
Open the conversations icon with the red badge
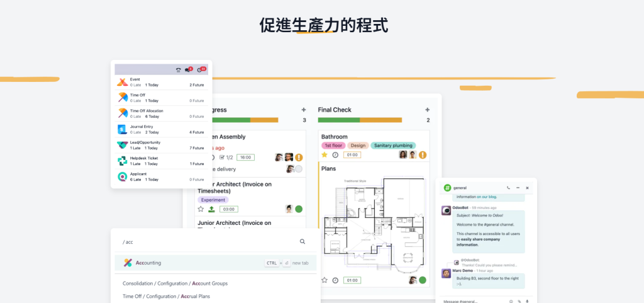pos(189,69)
